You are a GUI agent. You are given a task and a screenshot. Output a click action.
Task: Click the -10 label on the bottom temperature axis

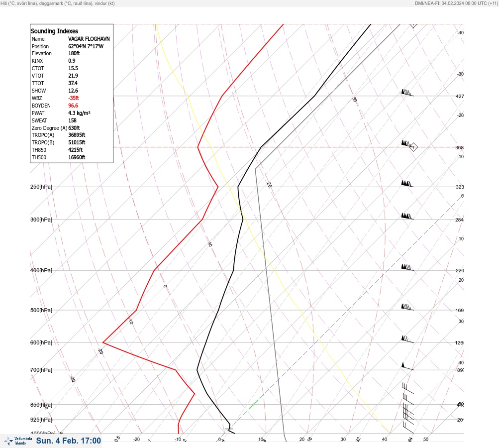[x=178, y=440]
